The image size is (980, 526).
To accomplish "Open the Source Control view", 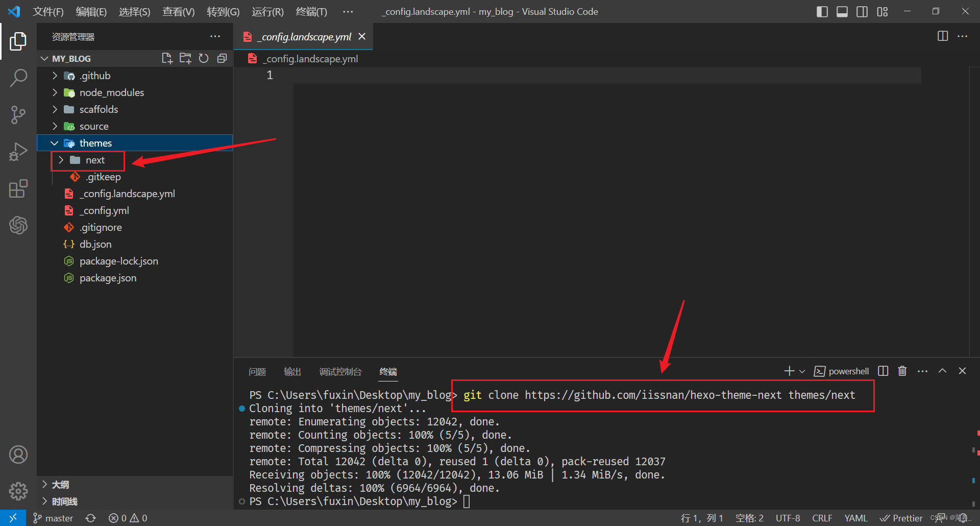I will 18,115.
